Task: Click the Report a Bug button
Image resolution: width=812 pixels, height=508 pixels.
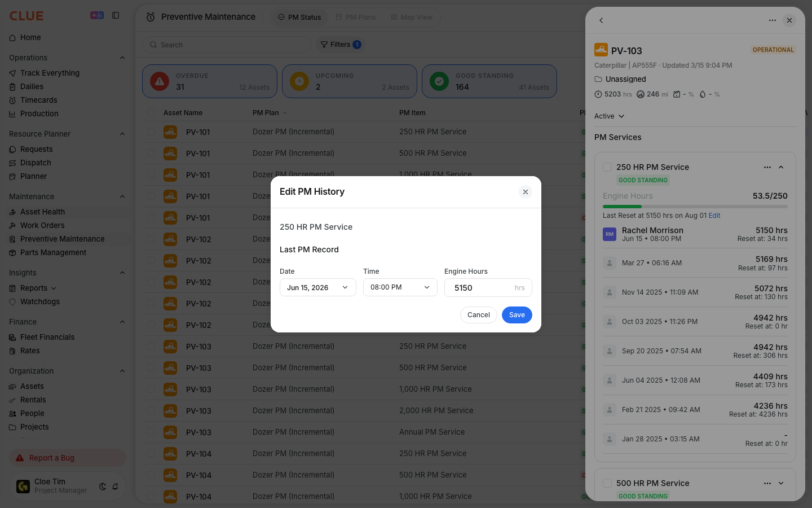Action: [68, 458]
